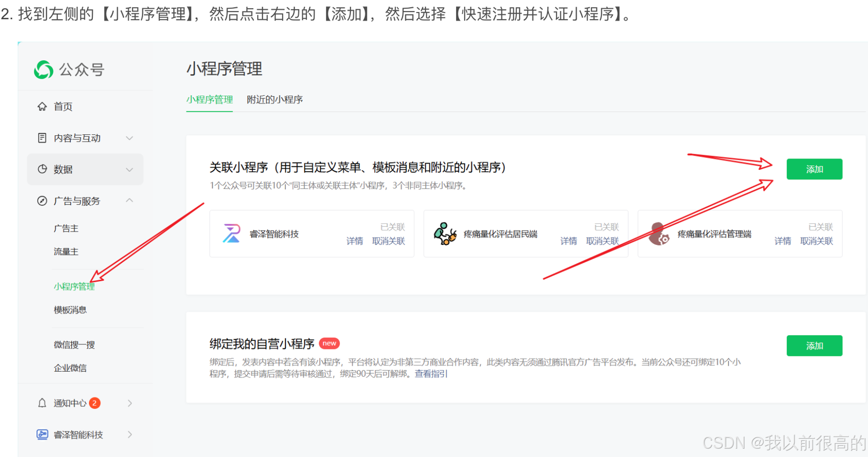This screenshot has height=457, width=868.
Task: Click the 睿泽智能科技 mini program logo
Action: coord(231,233)
